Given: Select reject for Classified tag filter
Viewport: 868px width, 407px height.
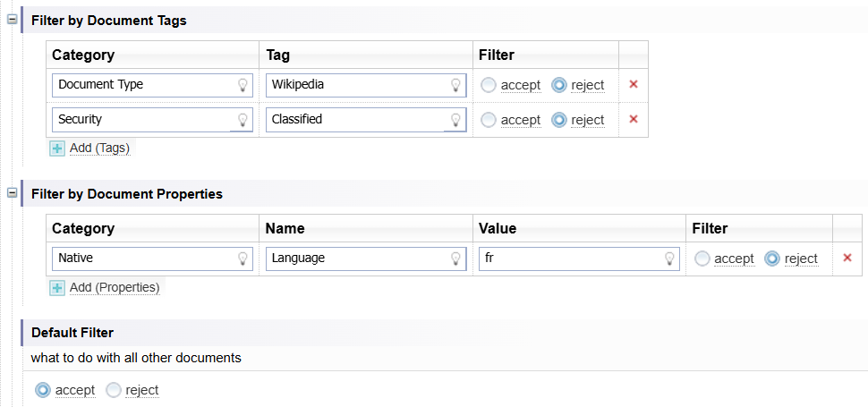Looking at the screenshot, I should (559, 120).
